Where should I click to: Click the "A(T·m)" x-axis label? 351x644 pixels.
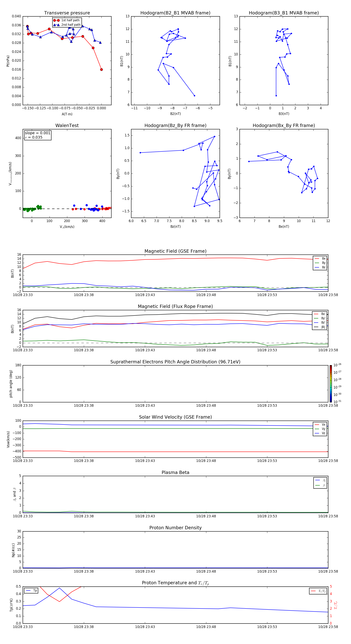pyautogui.click(x=67, y=114)
